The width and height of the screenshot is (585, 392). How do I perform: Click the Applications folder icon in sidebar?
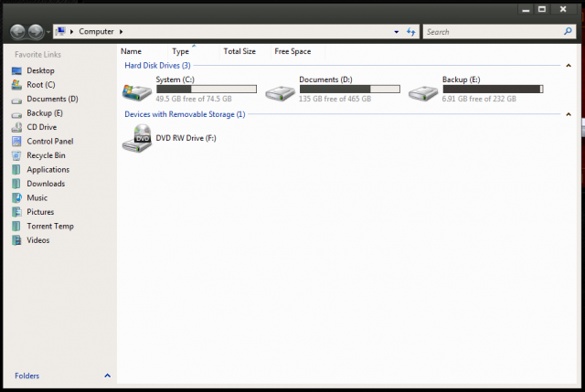point(16,170)
